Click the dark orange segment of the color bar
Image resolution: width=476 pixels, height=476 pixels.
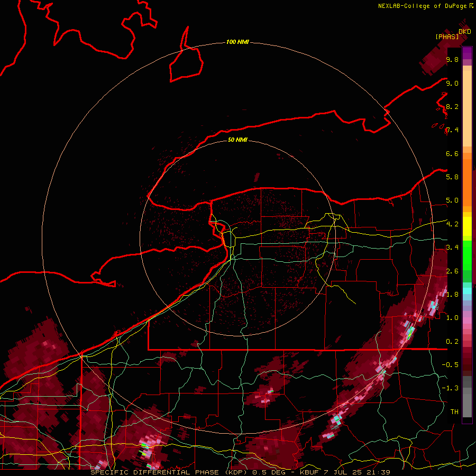467,183
